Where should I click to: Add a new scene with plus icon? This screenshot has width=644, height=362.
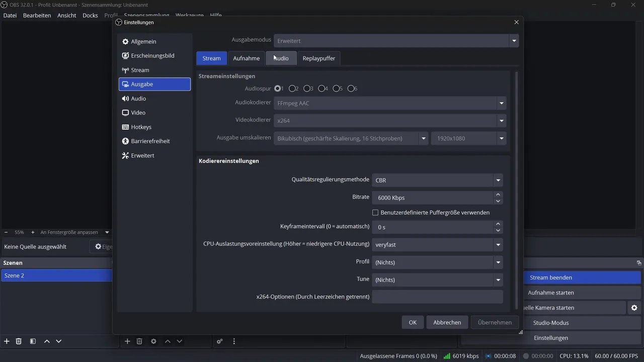(x=7, y=341)
